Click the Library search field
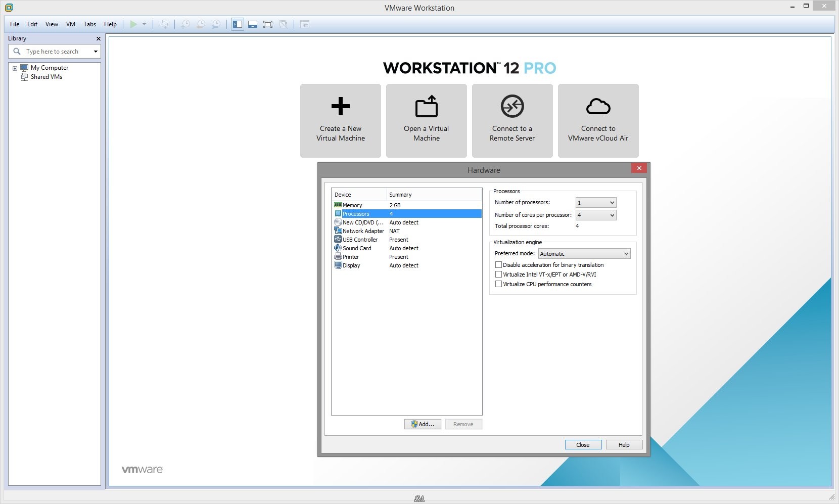The width and height of the screenshot is (839, 504). click(55, 51)
